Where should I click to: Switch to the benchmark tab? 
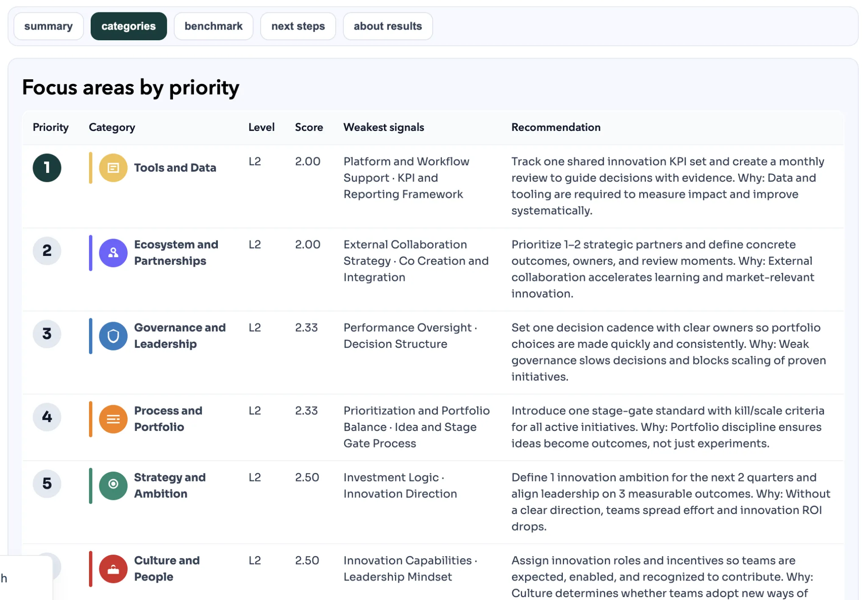click(213, 26)
